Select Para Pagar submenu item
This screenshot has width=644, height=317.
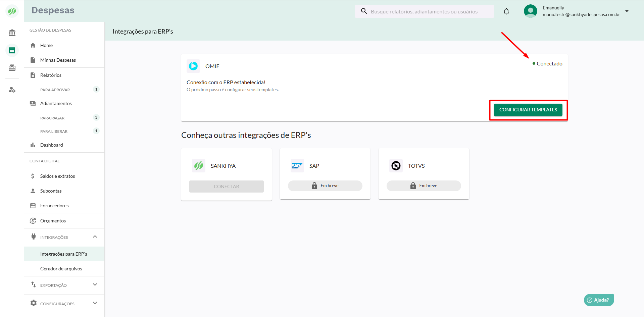pos(64,118)
